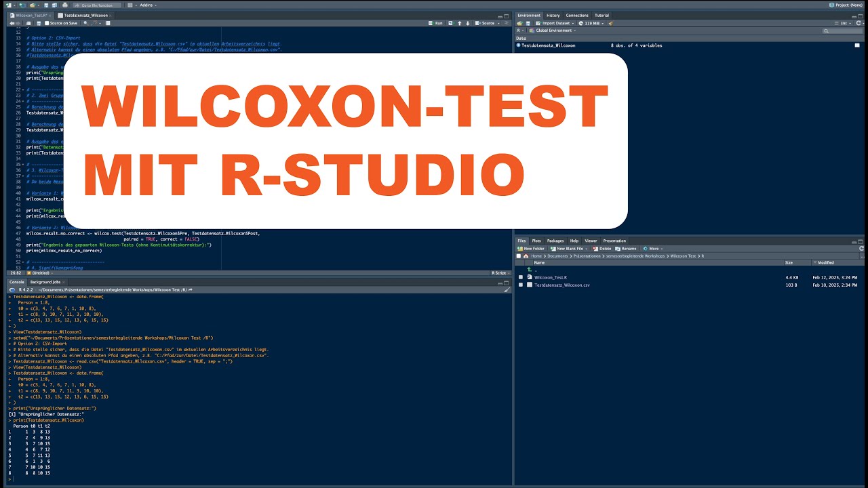Click semesterbegleitende Workshops in the breadcrumb
The width and height of the screenshot is (868, 488).
[x=637, y=256]
